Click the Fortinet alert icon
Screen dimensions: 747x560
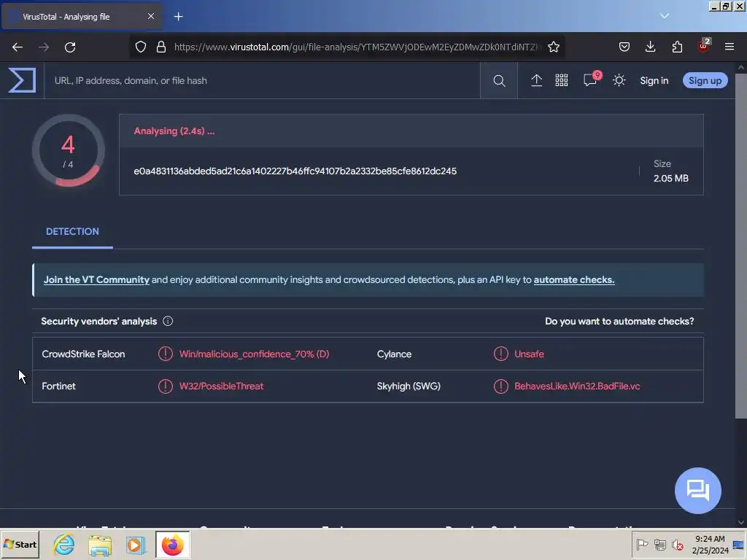(x=166, y=386)
